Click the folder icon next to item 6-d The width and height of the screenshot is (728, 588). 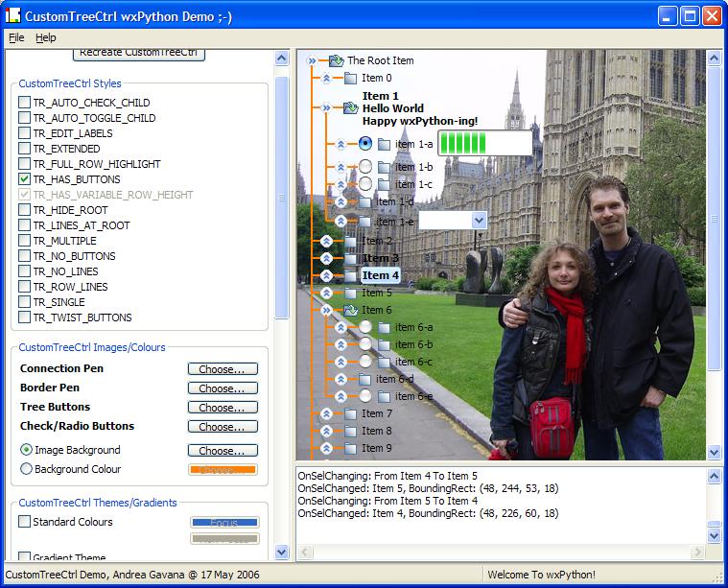[364, 379]
